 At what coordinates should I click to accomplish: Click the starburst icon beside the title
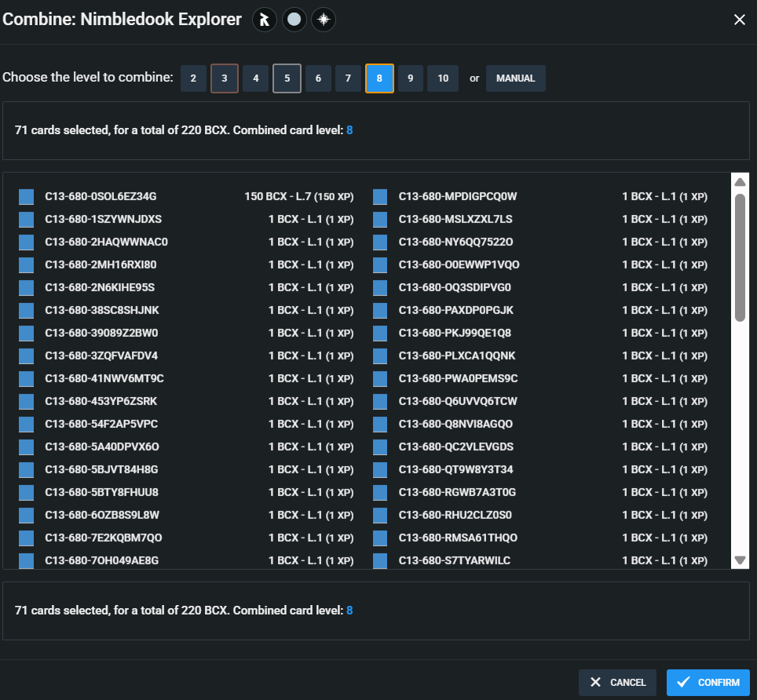click(323, 20)
